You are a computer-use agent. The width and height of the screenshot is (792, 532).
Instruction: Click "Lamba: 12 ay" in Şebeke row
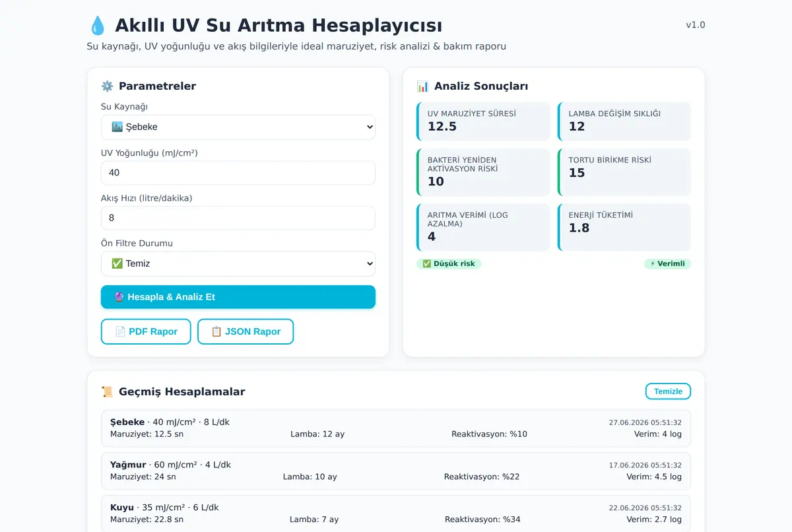pyautogui.click(x=317, y=434)
